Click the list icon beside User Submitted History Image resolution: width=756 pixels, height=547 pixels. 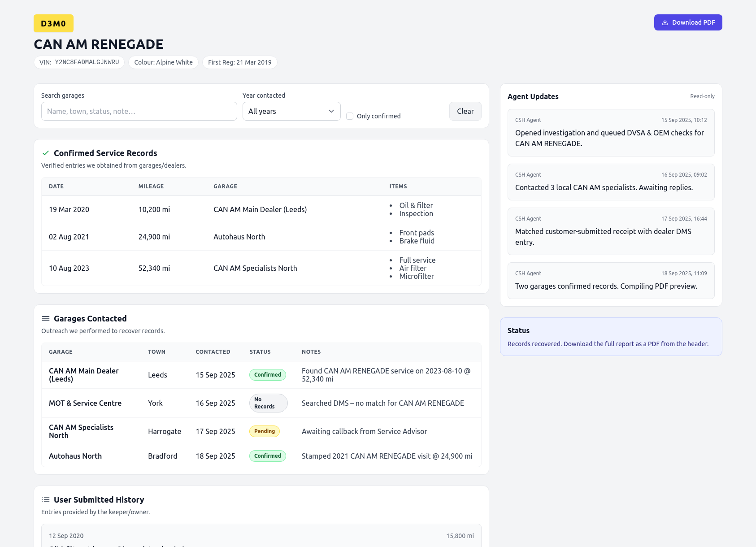click(x=45, y=499)
